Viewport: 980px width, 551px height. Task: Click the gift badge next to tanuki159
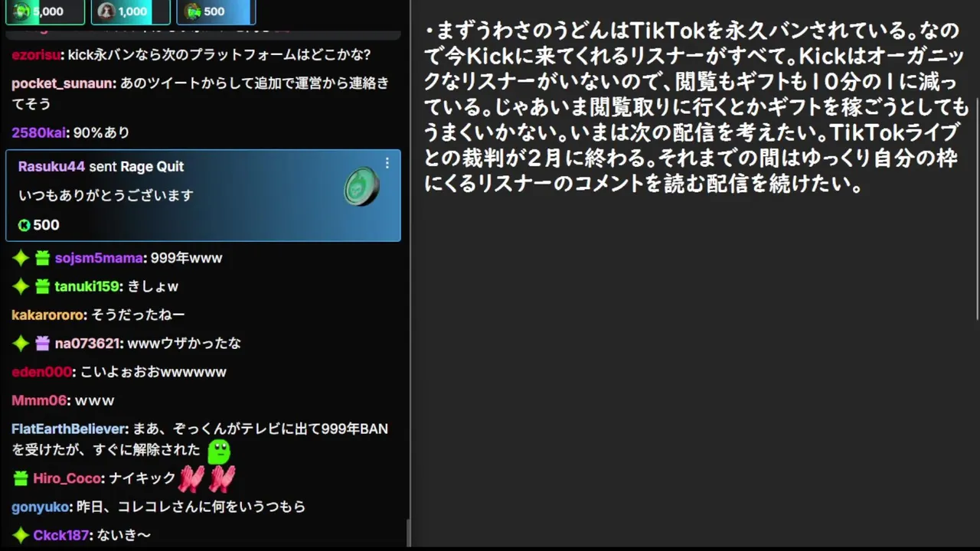(x=42, y=286)
